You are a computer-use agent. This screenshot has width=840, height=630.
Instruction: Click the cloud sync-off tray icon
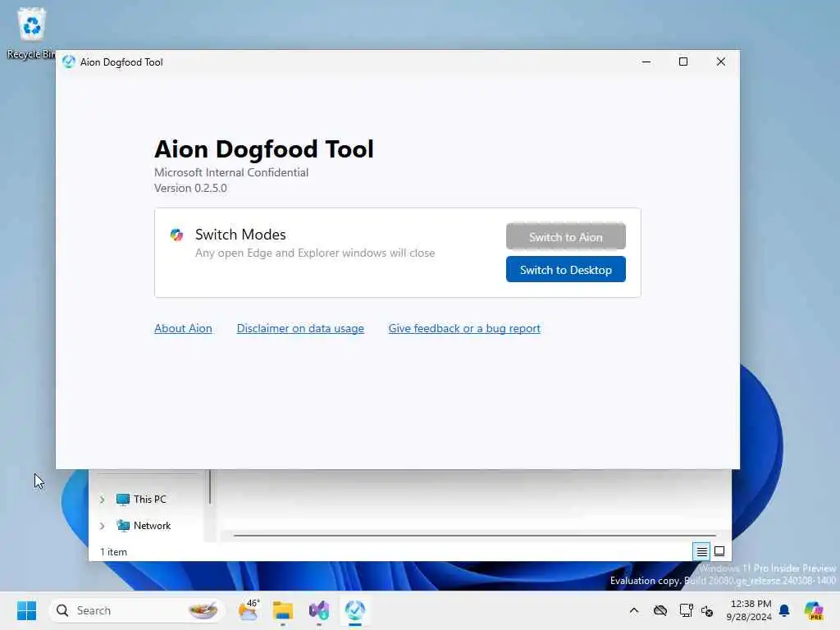[660, 610]
